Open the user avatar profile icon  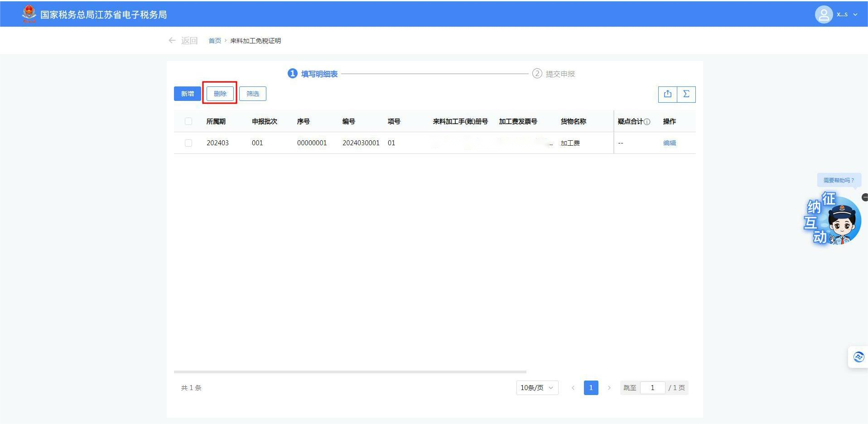[x=824, y=14]
